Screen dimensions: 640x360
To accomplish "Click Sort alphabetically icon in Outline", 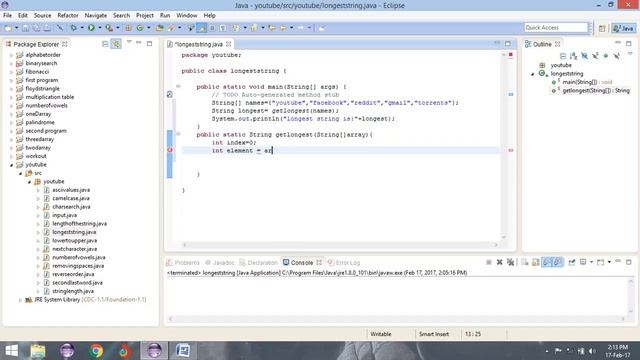I will pyautogui.click(x=573, y=56).
